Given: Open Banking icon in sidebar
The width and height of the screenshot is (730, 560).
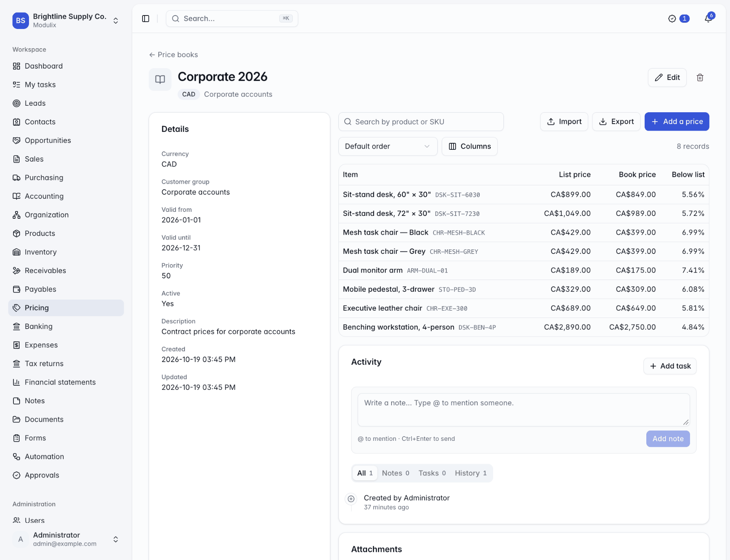Looking at the screenshot, I should [16, 327].
